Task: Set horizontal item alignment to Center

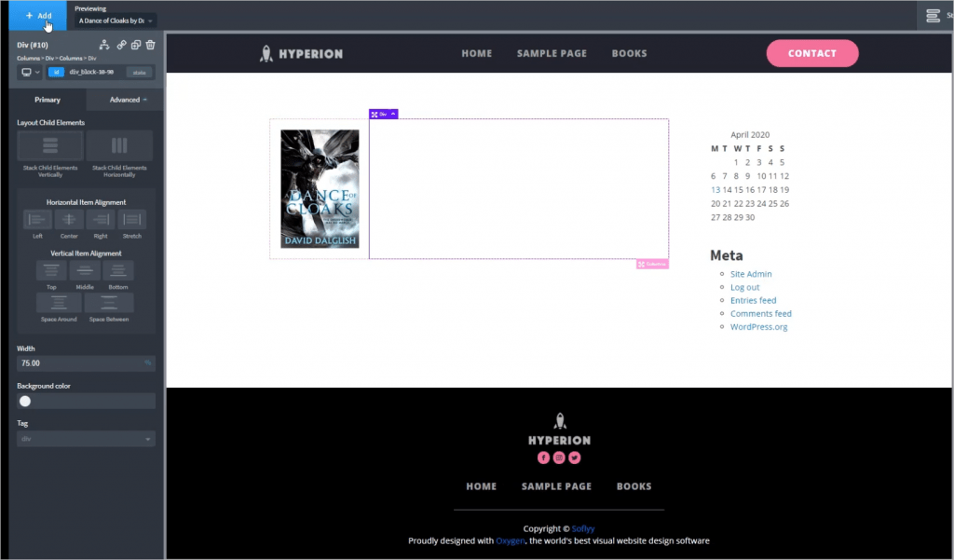Action: (68, 220)
